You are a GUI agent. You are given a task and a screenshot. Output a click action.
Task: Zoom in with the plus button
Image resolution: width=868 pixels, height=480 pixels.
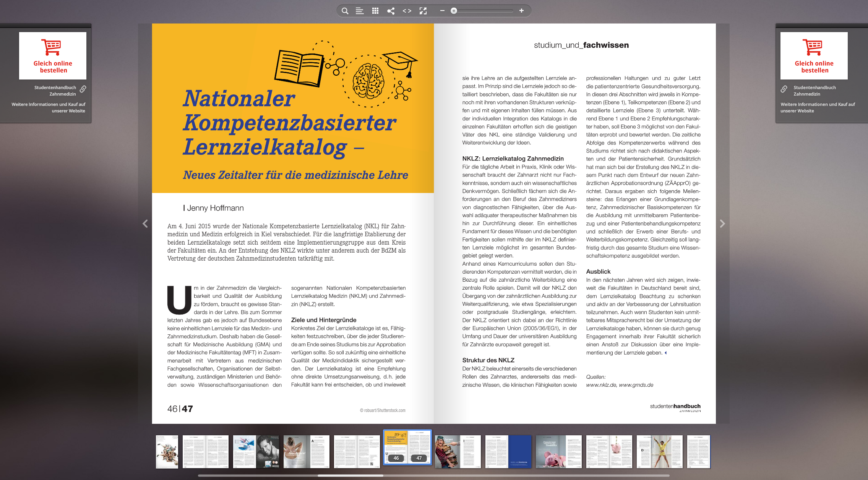(521, 11)
